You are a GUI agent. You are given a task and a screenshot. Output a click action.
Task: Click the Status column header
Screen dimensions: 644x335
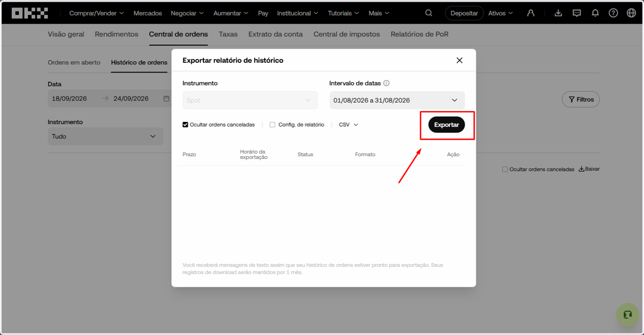pos(305,155)
